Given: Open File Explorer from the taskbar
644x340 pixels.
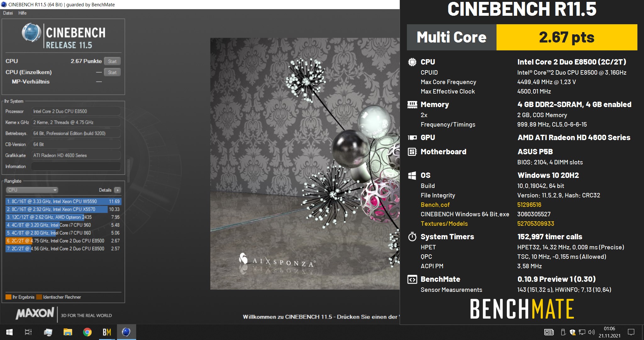Looking at the screenshot, I should point(68,332).
